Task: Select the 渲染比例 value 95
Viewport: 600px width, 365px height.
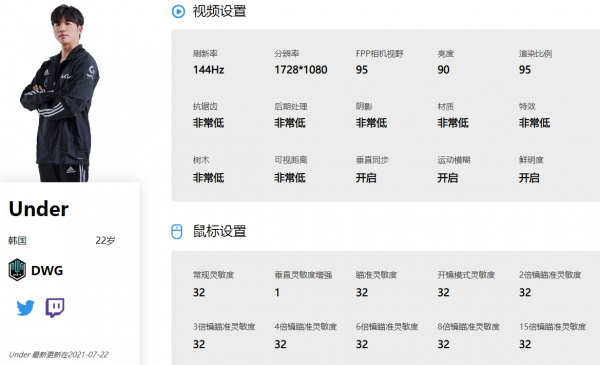Action: 525,70
